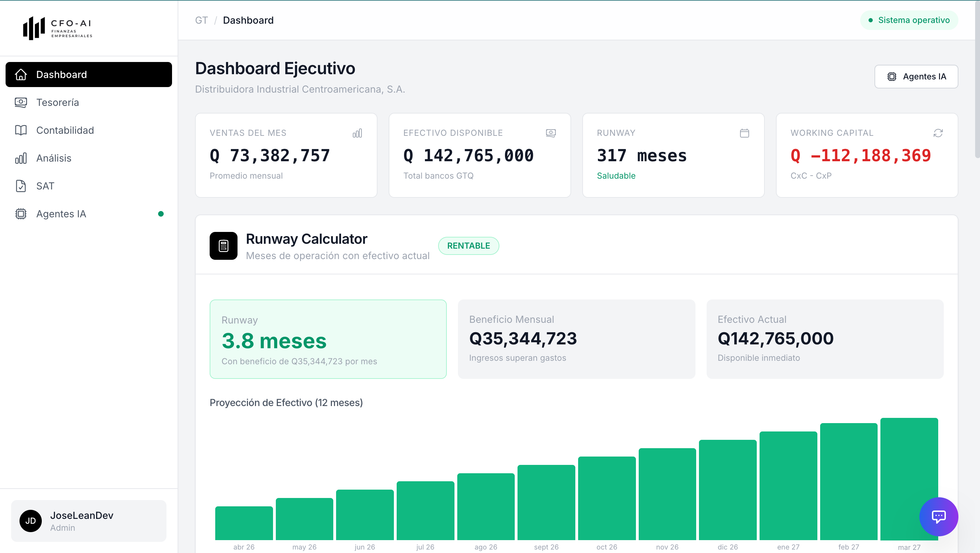Screen dimensions: 980x553
Task: Click the bar chart icon on Ventas del Mes
Action: tap(357, 133)
